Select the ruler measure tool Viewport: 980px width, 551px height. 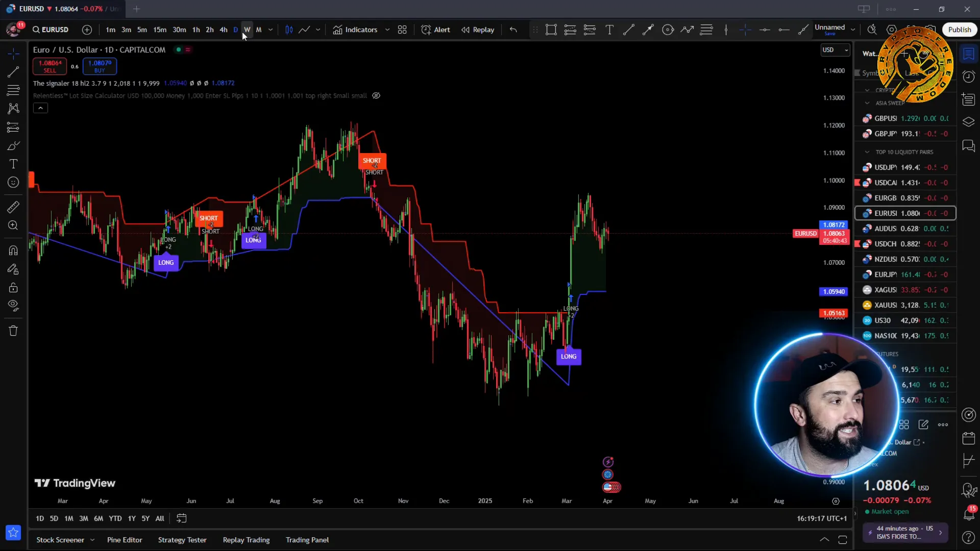(13, 207)
